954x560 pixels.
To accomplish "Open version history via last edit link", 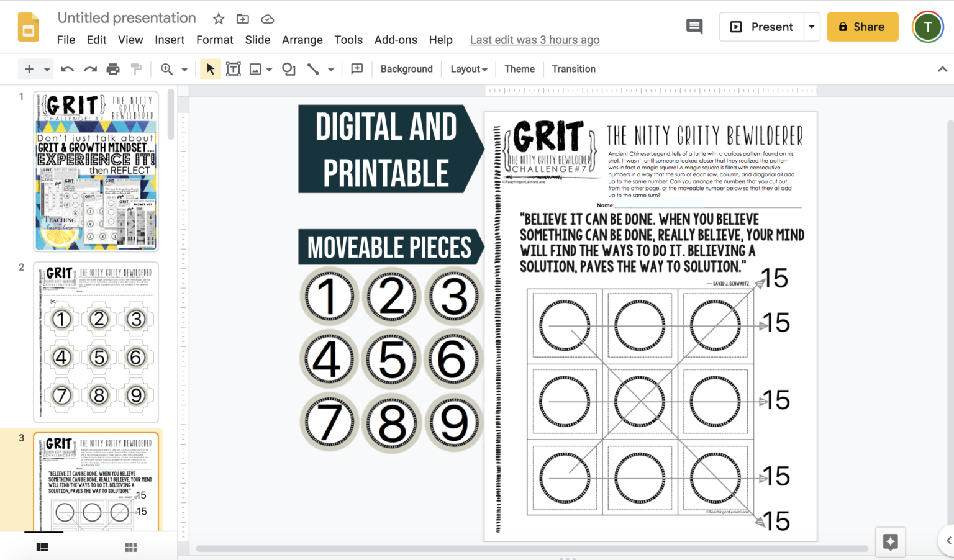I will pyautogui.click(x=535, y=40).
